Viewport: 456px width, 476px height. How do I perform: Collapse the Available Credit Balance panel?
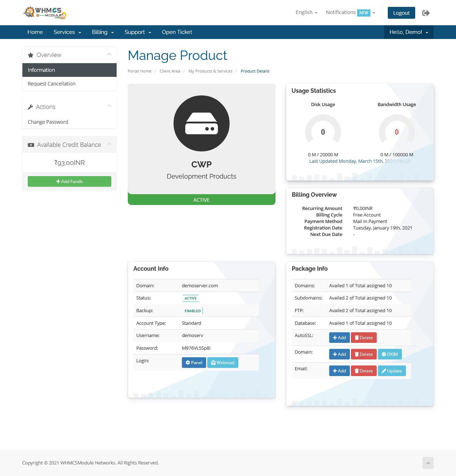click(x=109, y=144)
